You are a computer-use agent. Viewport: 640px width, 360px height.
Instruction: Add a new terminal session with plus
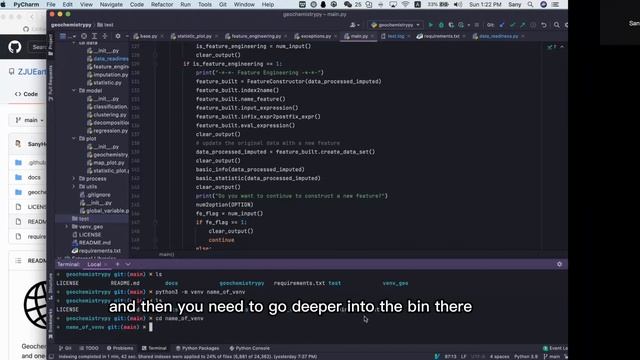pos(118,264)
